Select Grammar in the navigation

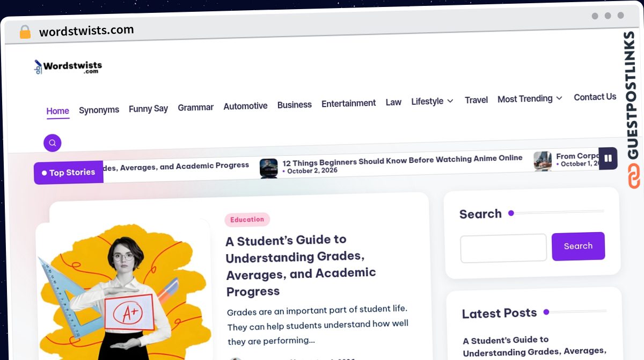click(x=196, y=107)
